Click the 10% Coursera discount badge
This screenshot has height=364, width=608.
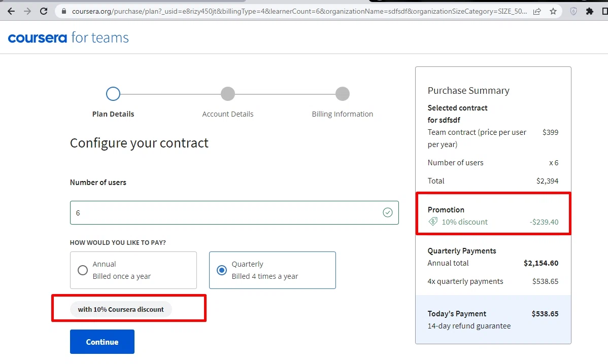click(x=121, y=309)
